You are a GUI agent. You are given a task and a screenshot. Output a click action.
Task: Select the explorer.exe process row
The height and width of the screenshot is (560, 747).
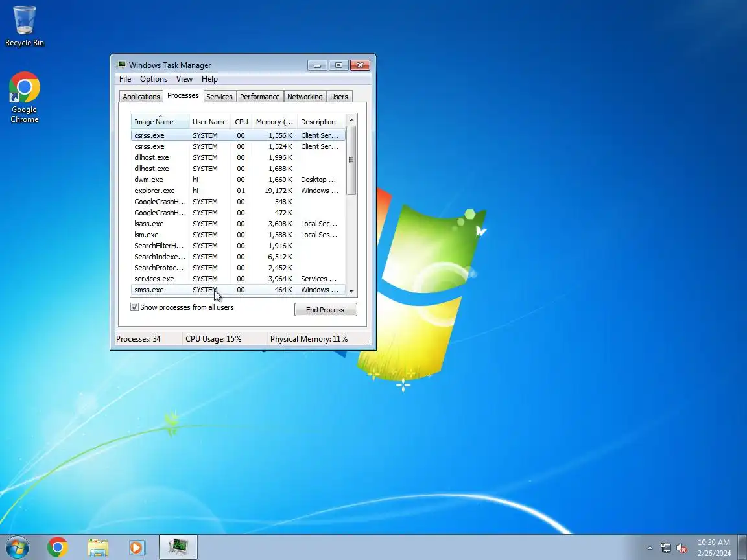click(x=238, y=191)
